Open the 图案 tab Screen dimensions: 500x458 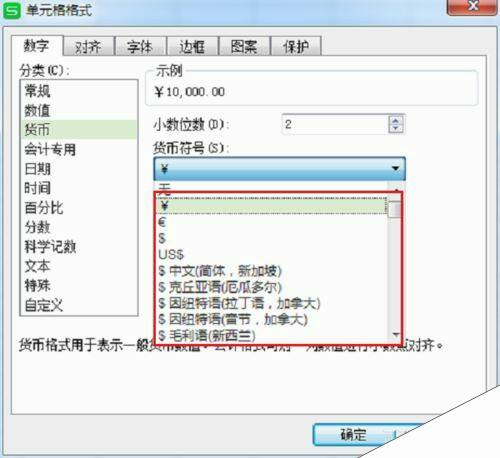pyautogui.click(x=244, y=46)
